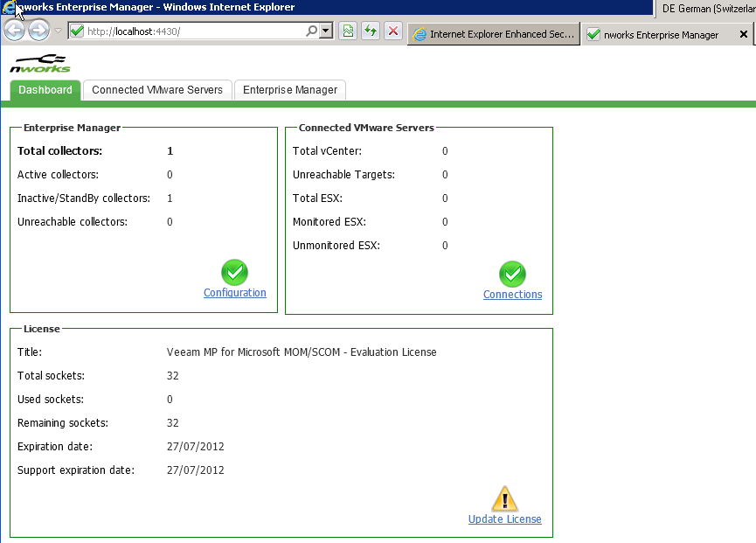Click the nworks logo

click(40, 64)
